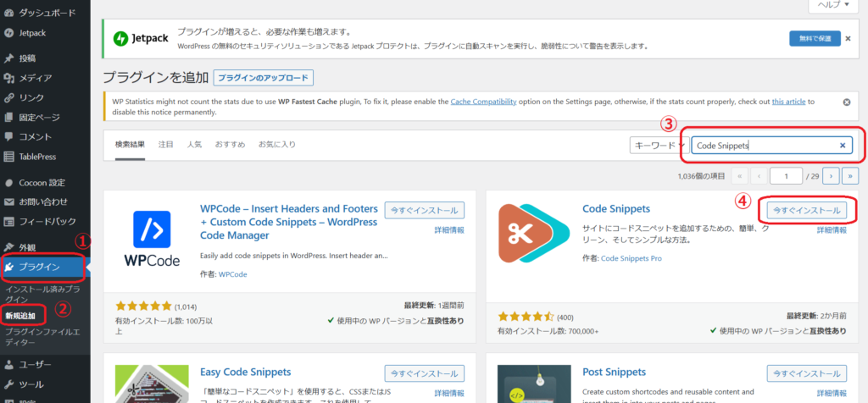Viewport: 868px width, 403px height.
Task: Open インストール済みプラグイン submenu item
Action: [42, 294]
